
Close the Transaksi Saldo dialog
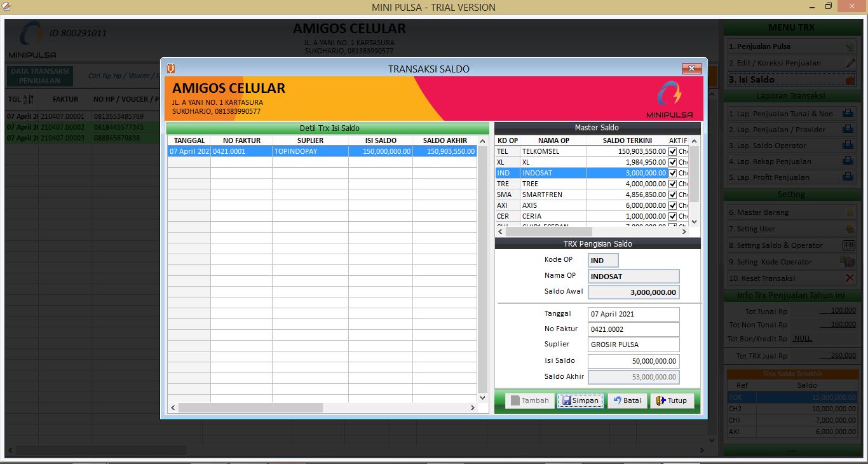[x=691, y=68]
